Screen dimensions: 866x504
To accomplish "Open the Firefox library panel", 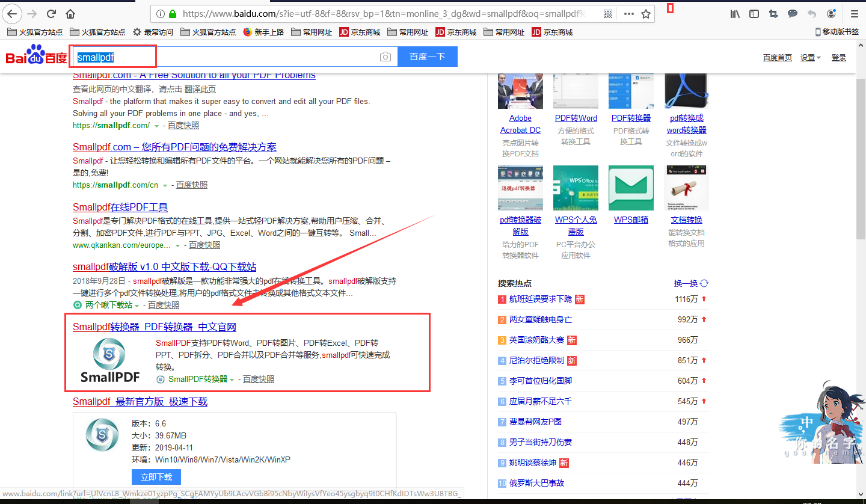I will coord(735,13).
